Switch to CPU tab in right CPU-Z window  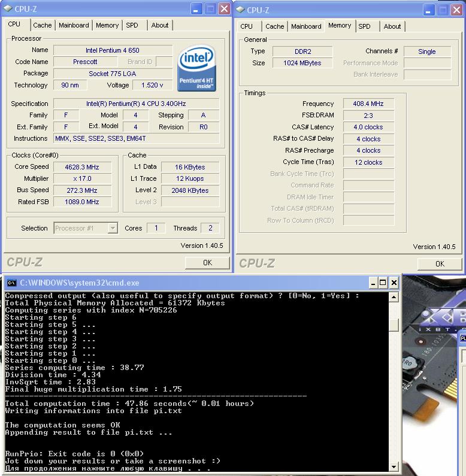tap(246, 26)
